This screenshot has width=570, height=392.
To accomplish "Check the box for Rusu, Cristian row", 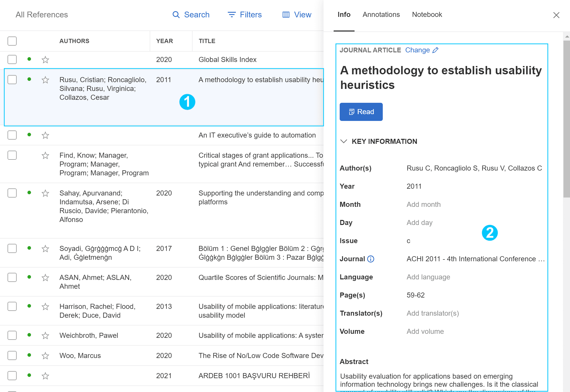I will click(x=12, y=80).
